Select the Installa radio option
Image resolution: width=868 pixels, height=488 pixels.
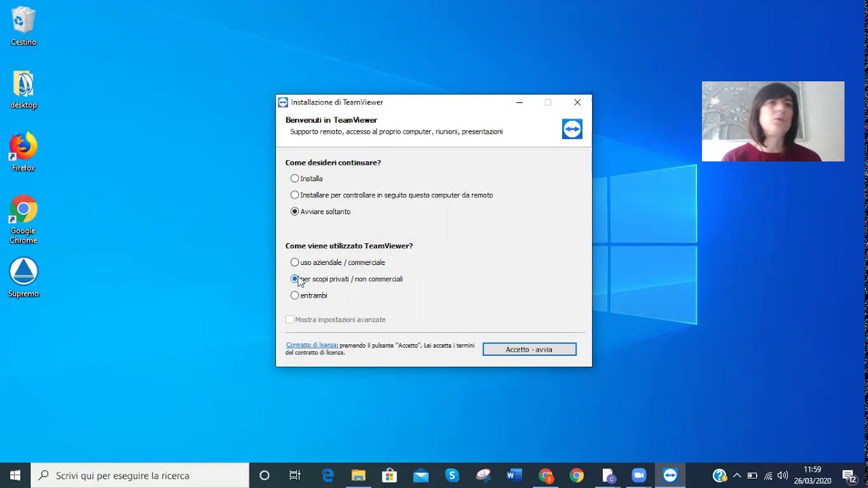(307, 179)
